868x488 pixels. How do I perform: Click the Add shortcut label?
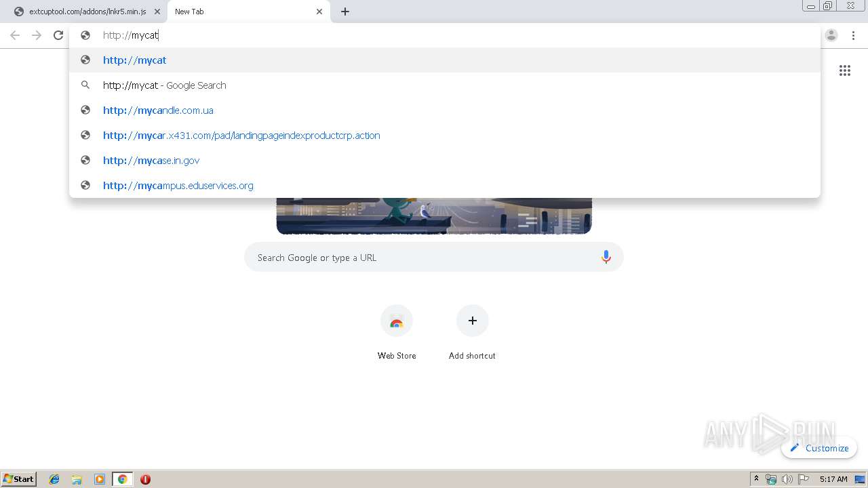pos(472,355)
